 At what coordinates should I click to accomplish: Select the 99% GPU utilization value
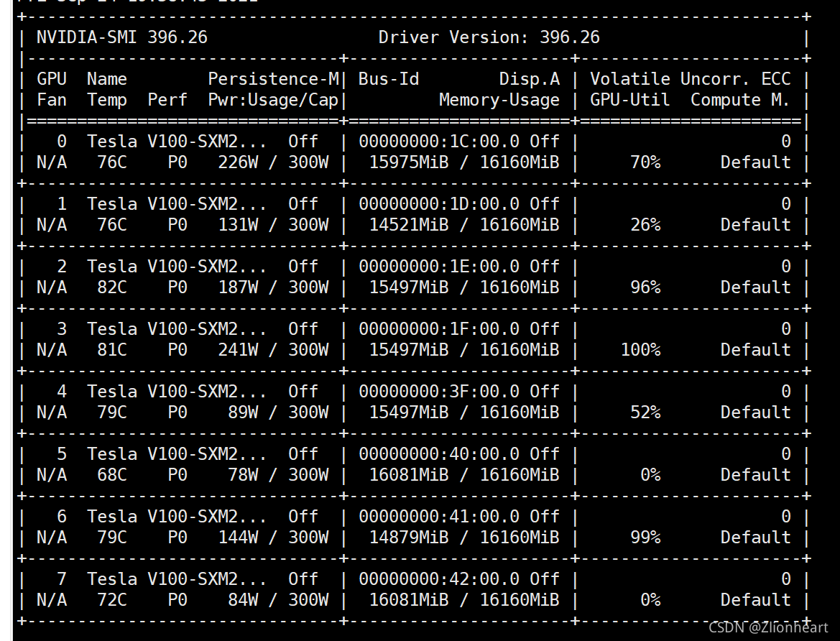[645, 538]
